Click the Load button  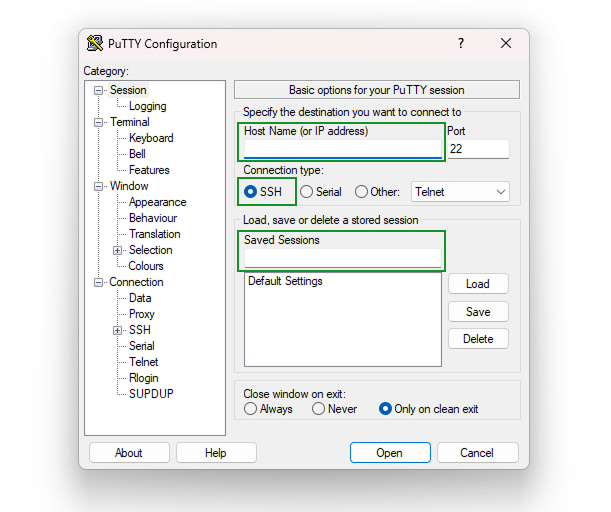point(478,284)
